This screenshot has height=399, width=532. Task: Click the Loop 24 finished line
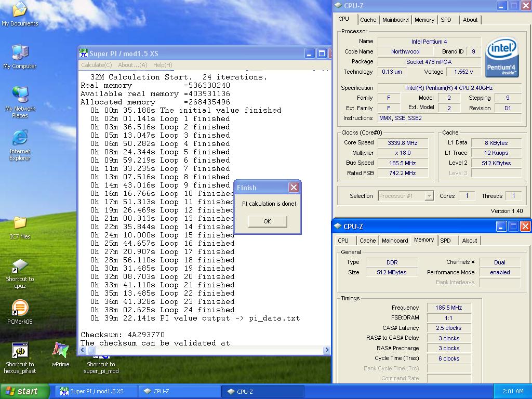pyautogui.click(x=163, y=310)
